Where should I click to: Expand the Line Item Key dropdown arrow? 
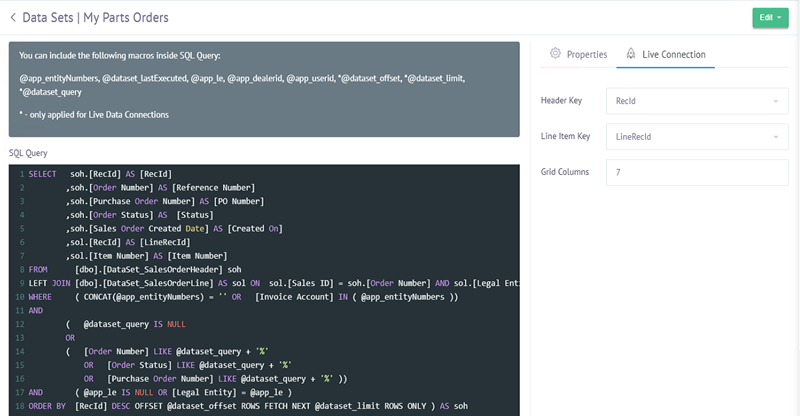pos(775,137)
